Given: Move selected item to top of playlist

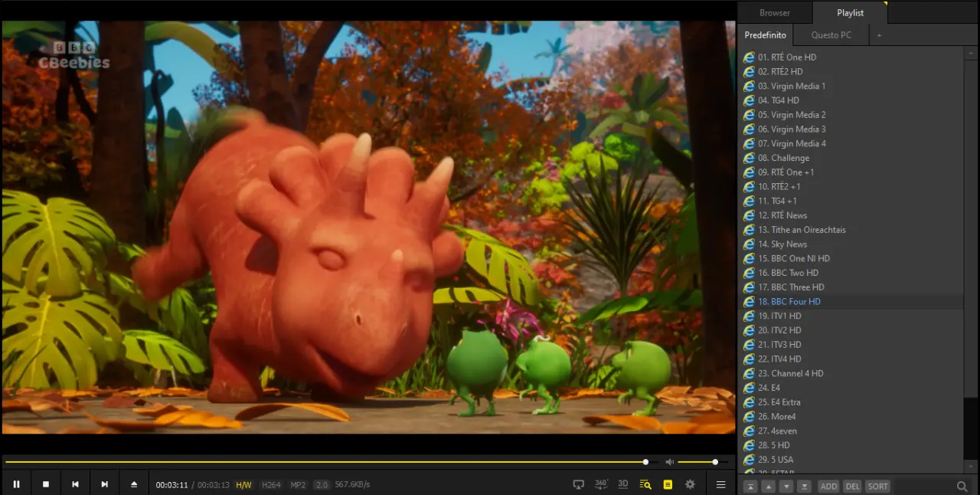Looking at the screenshot, I should (750, 486).
